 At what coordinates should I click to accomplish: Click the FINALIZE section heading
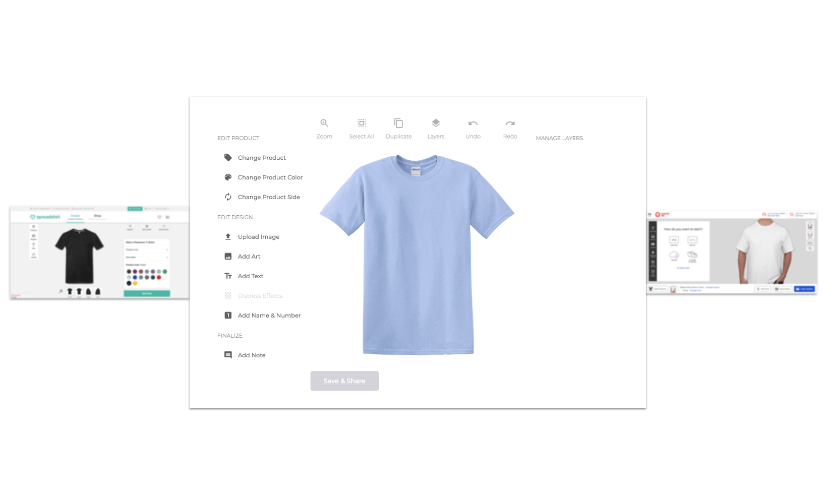point(230,336)
